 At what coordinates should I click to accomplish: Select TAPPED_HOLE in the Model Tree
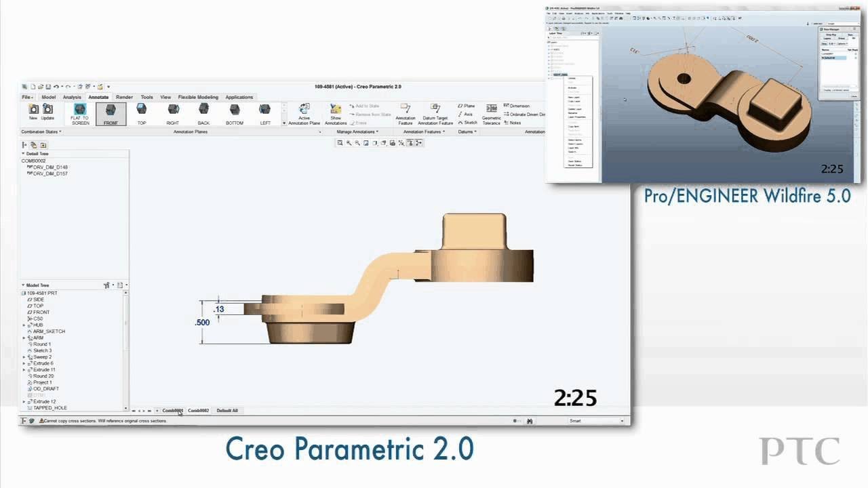[x=46, y=408]
